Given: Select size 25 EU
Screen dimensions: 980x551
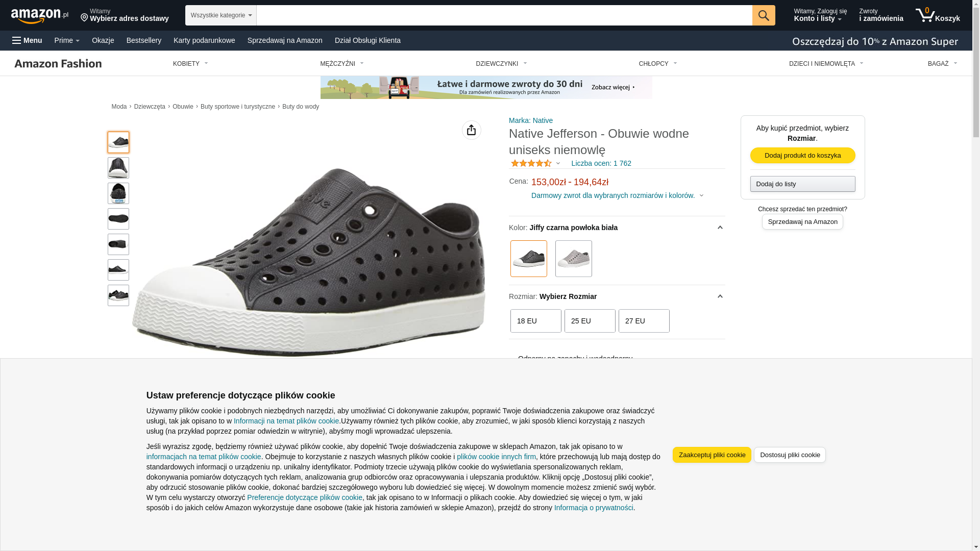Looking at the screenshot, I should (590, 321).
